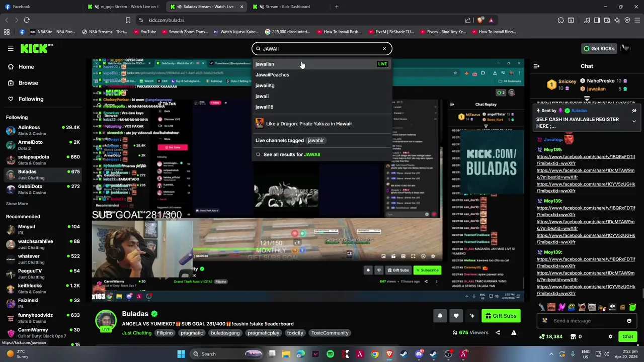644x362 pixels.
Task: Toggle the heart follow button
Action: (x=456, y=316)
